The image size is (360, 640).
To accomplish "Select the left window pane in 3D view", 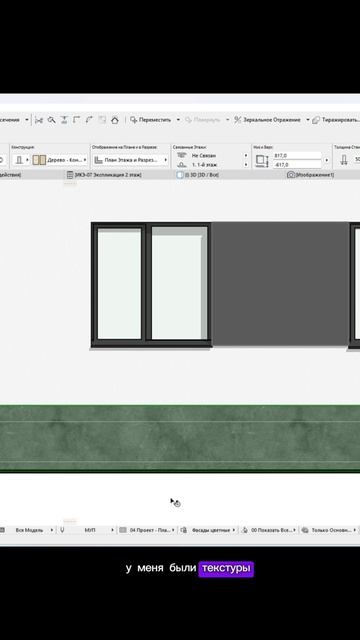I will click(x=119, y=284).
